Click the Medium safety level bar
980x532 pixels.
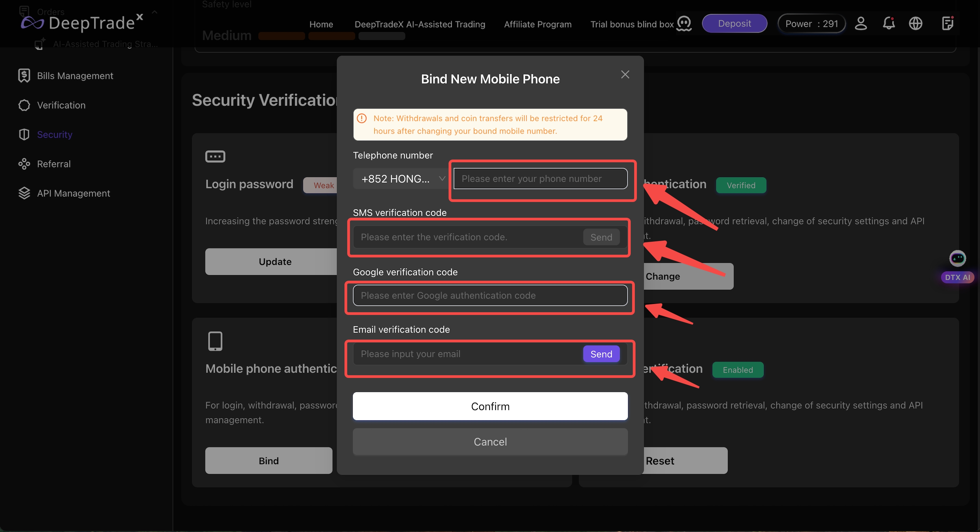[331, 36]
